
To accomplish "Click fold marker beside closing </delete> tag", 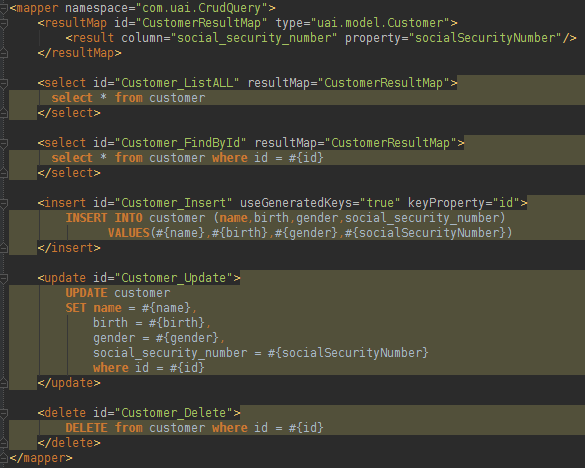I will click(4, 443).
